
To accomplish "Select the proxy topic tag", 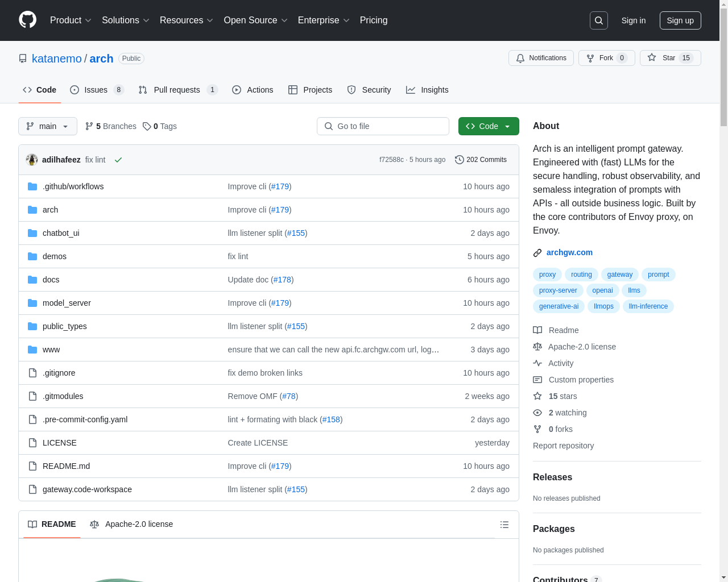I will click(547, 275).
